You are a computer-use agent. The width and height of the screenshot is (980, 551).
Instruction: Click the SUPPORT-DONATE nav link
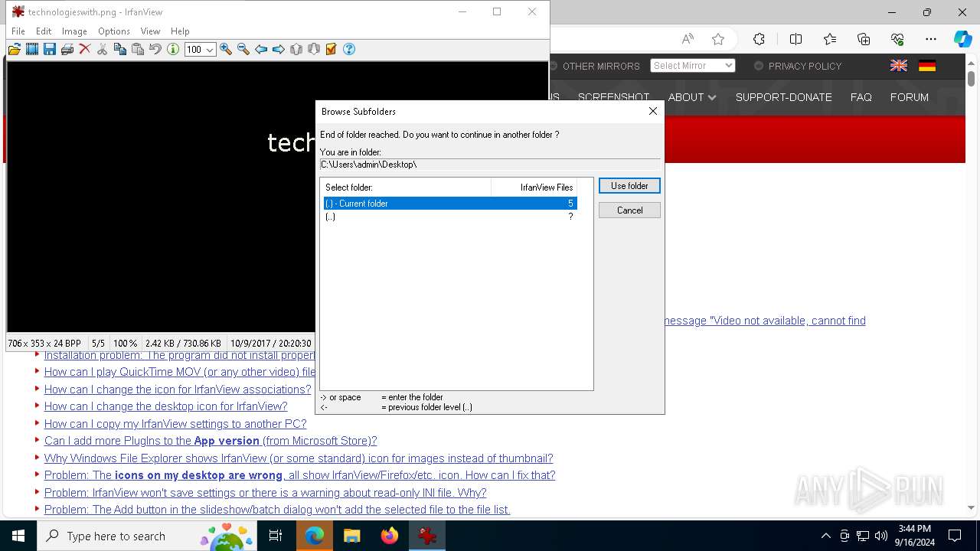(x=783, y=97)
